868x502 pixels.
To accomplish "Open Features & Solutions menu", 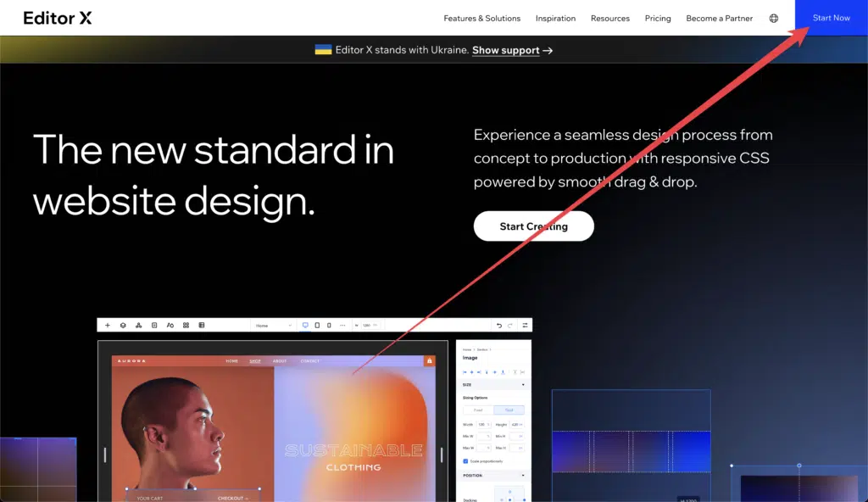I will coord(482,19).
